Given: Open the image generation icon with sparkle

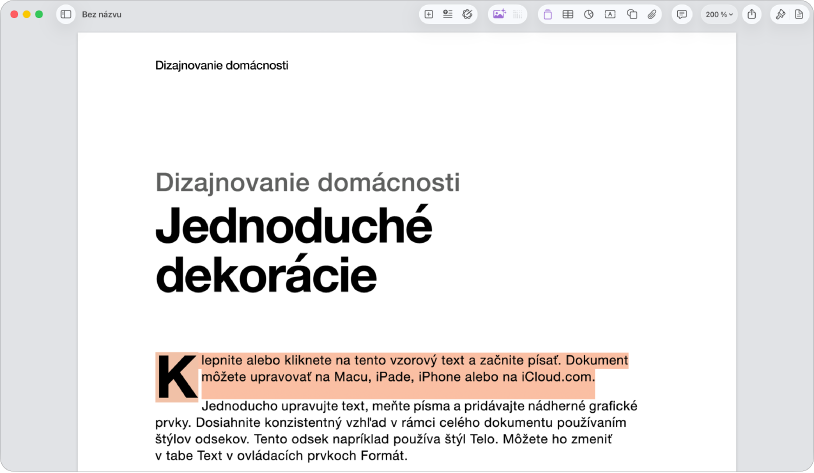Looking at the screenshot, I should point(499,15).
